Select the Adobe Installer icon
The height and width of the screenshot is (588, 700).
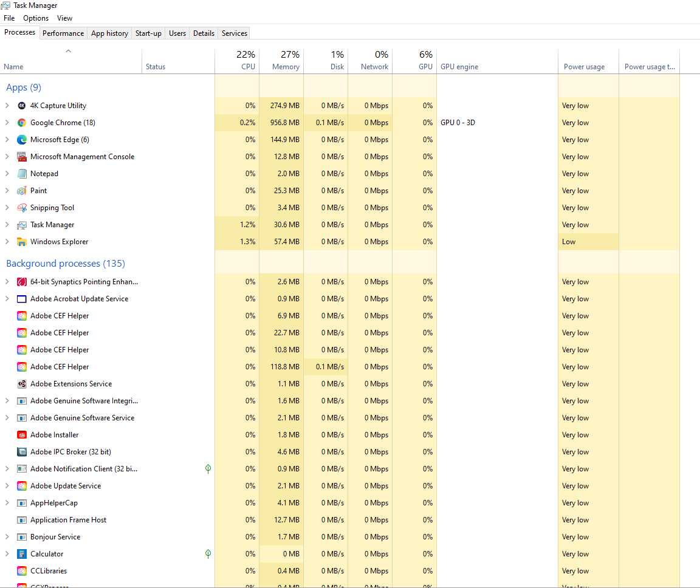[x=22, y=435]
